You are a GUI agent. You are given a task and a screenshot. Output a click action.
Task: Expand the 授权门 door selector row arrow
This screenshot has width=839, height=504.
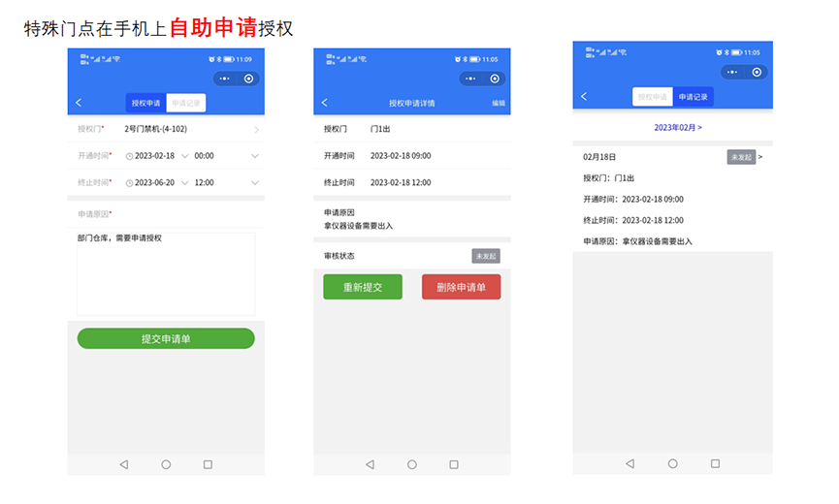click(256, 129)
